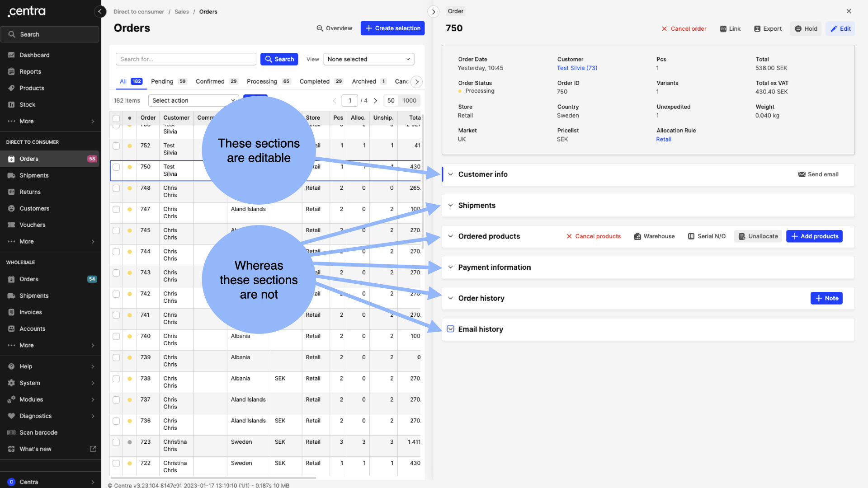The width and height of the screenshot is (868, 488).
Task: Tick the checkbox for order 748
Action: click(116, 188)
